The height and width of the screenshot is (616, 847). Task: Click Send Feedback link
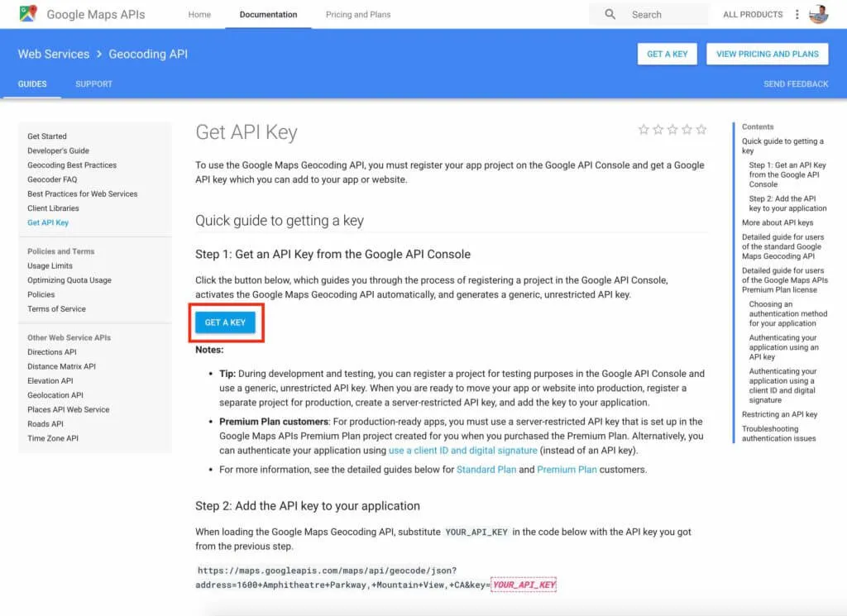click(796, 84)
